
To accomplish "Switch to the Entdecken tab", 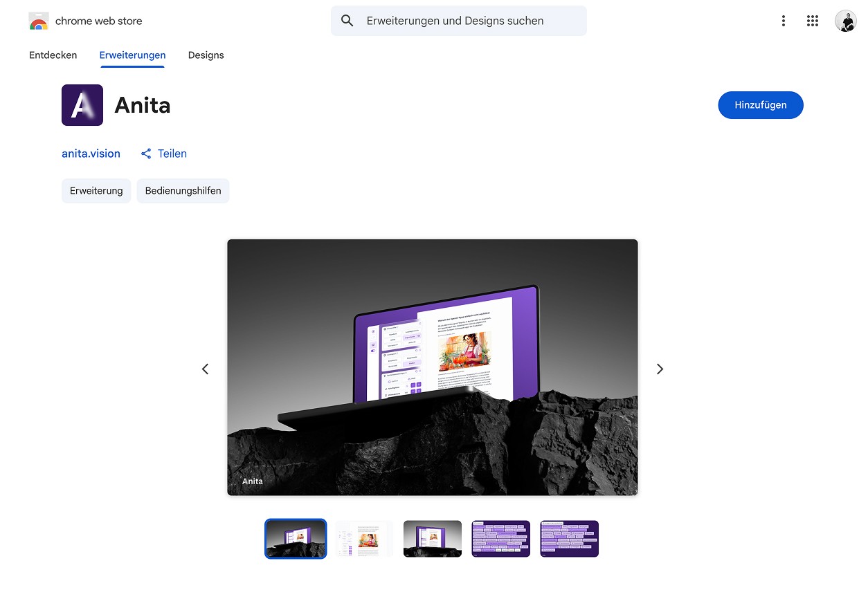I will 53,55.
